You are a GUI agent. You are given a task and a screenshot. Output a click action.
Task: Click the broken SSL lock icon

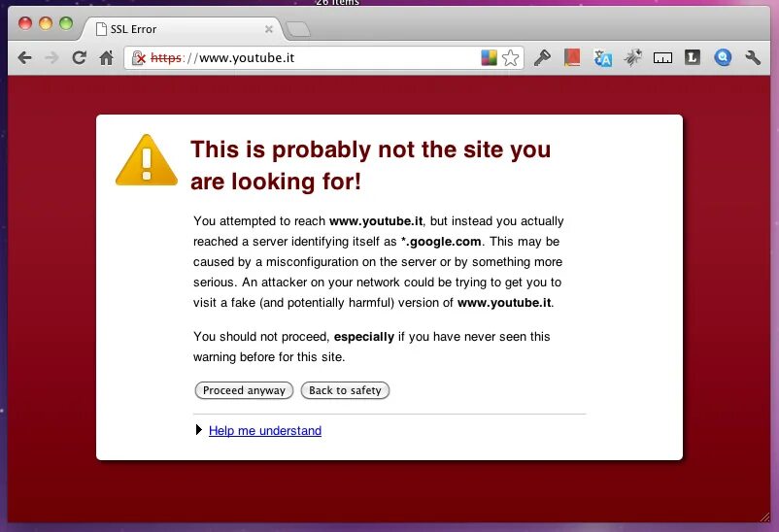pyautogui.click(x=139, y=58)
